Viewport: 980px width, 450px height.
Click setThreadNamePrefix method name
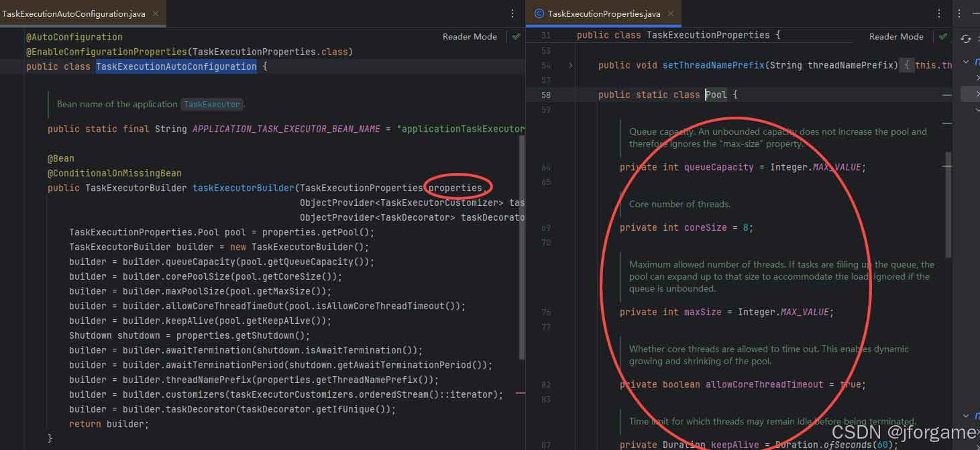714,66
